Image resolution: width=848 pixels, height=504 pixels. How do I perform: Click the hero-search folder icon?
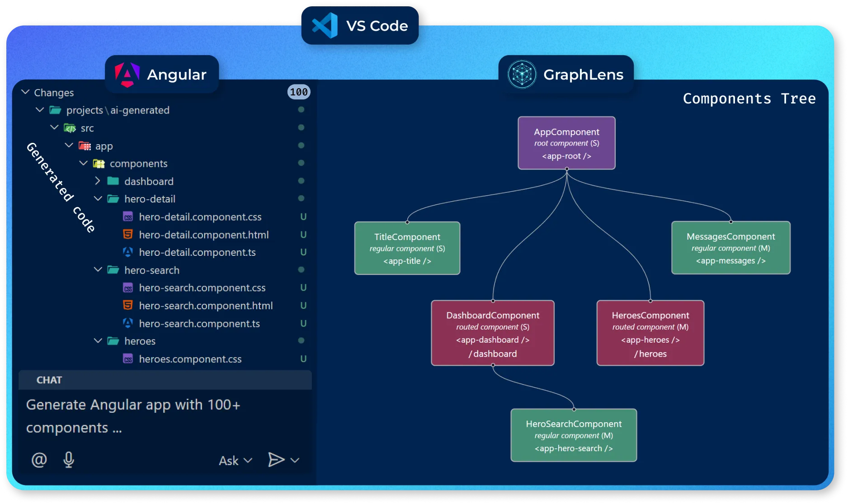[x=113, y=270]
